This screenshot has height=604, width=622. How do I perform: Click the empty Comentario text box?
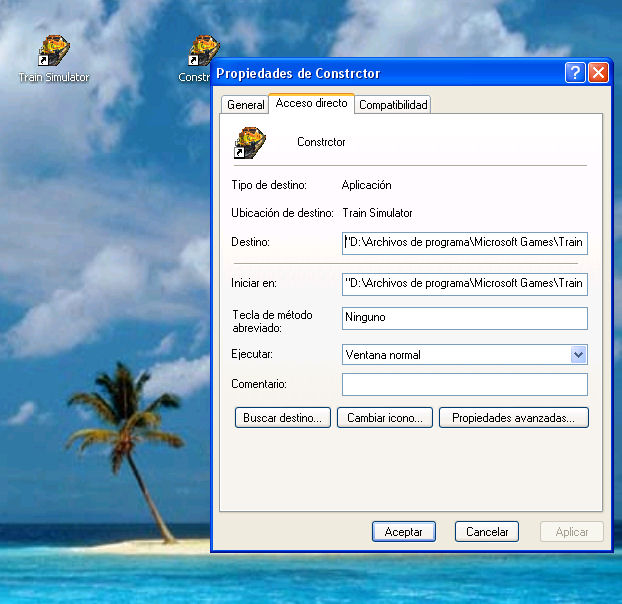[x=464, y=385]
